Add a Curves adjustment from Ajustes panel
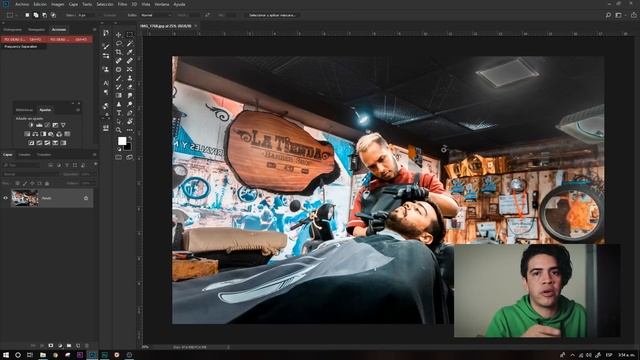The width and height of the screenshot is (640, 360). [47, 125]
